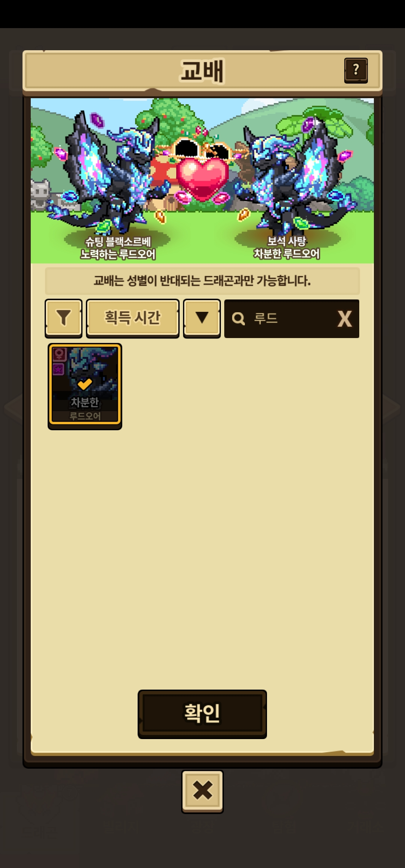405x868 pixels.
Task: Focus the search field containing 루드
Action: pos(292,319)
